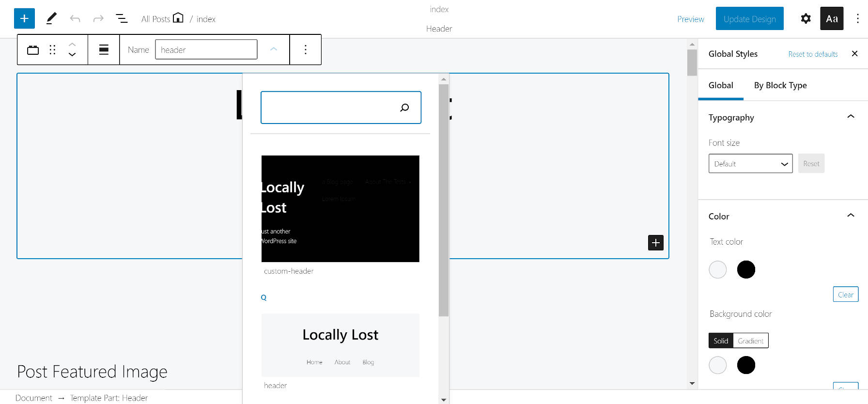Select the Global tab
The height and width of the screenshot is (404, 868).
tap(721, 85)
